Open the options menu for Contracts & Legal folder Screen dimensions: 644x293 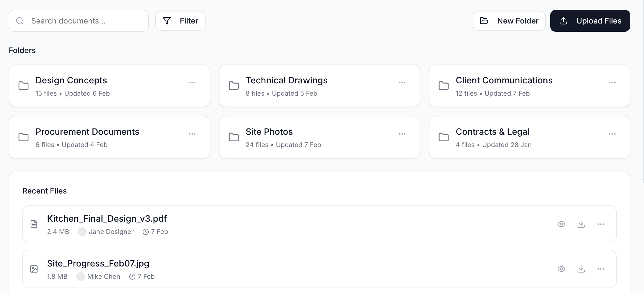[612, 134]
